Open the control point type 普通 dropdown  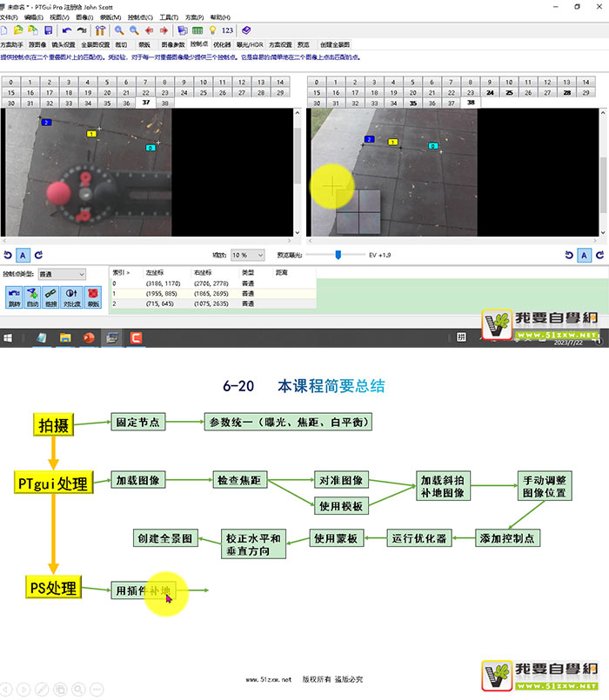pos(62,274)
